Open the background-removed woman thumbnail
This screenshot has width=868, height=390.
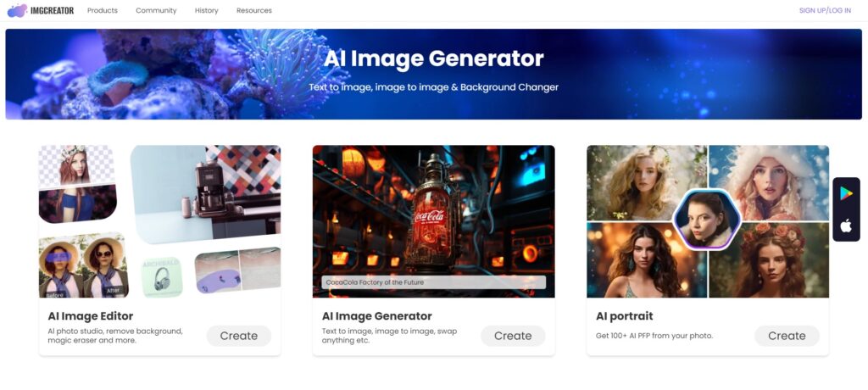[76, 184]
